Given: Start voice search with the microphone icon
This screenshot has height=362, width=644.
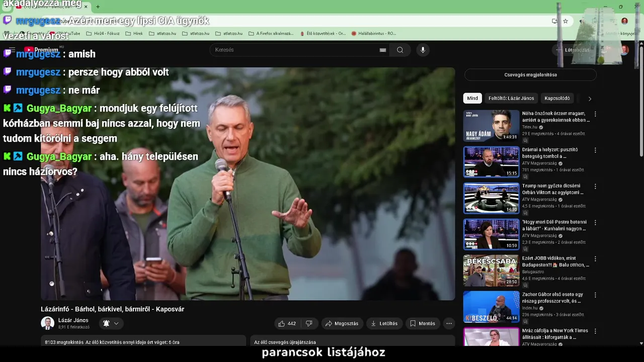Looking at the screenshot, I should [423, 50].
